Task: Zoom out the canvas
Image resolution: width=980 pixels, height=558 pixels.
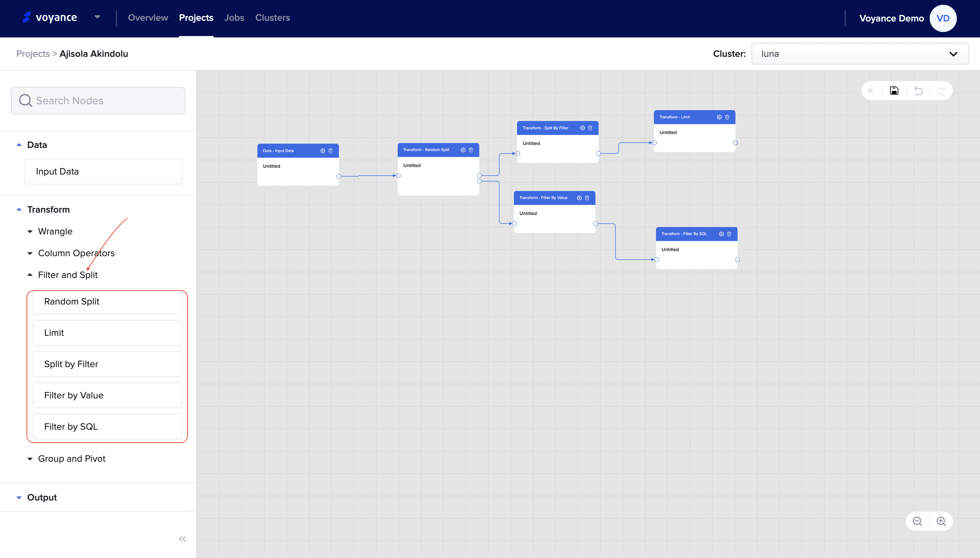Action: [917, 521]
